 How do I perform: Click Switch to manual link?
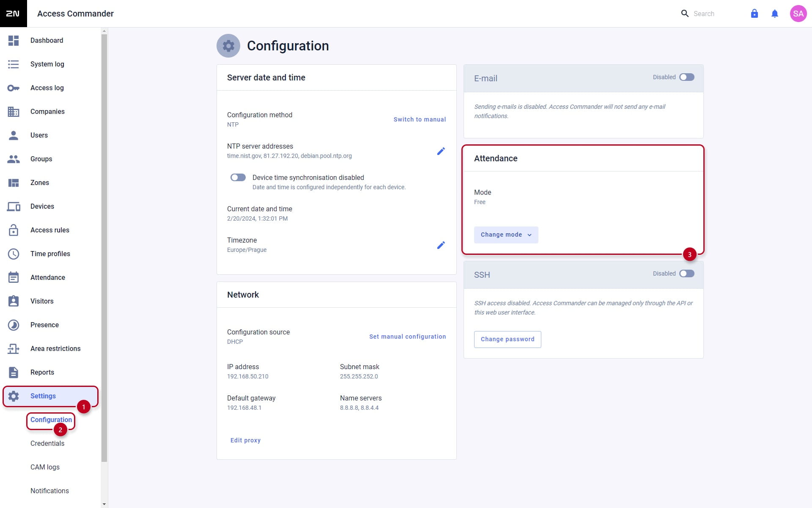click(420, 119)
